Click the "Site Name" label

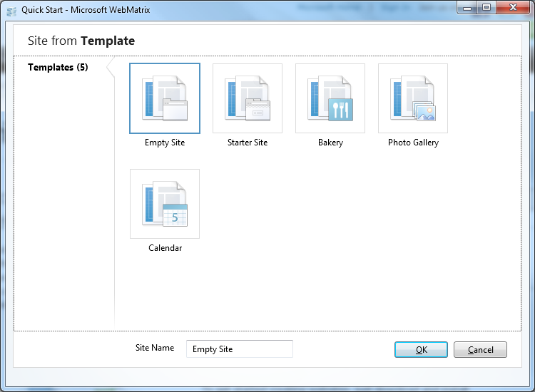155,348
